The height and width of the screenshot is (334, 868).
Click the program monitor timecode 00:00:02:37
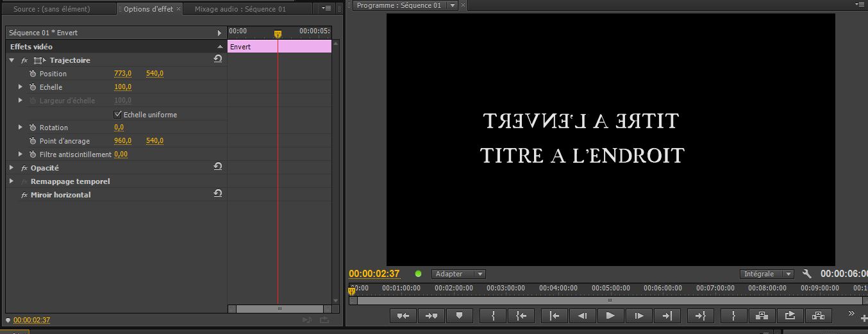[x=374, y=274]
